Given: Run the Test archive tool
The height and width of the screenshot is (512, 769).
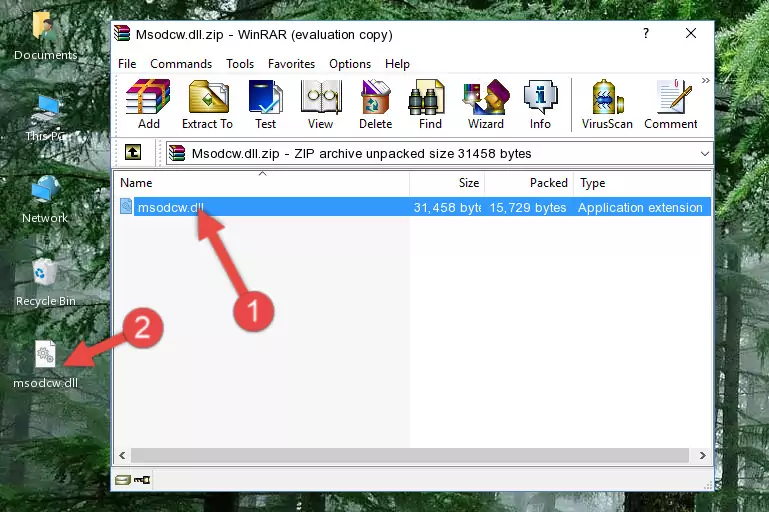Looking at the screenshot, I should tap(265, 104).
